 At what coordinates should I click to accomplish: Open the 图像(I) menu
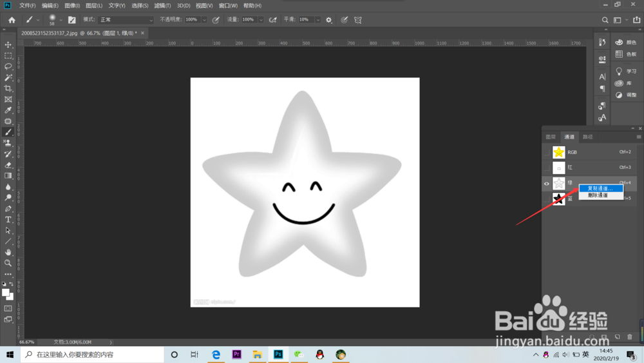(72, 5)
